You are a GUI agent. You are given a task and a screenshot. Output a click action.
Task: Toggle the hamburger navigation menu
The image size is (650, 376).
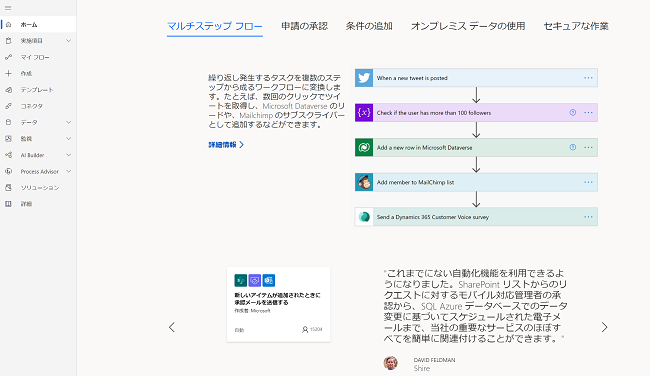tap(8, 8)
